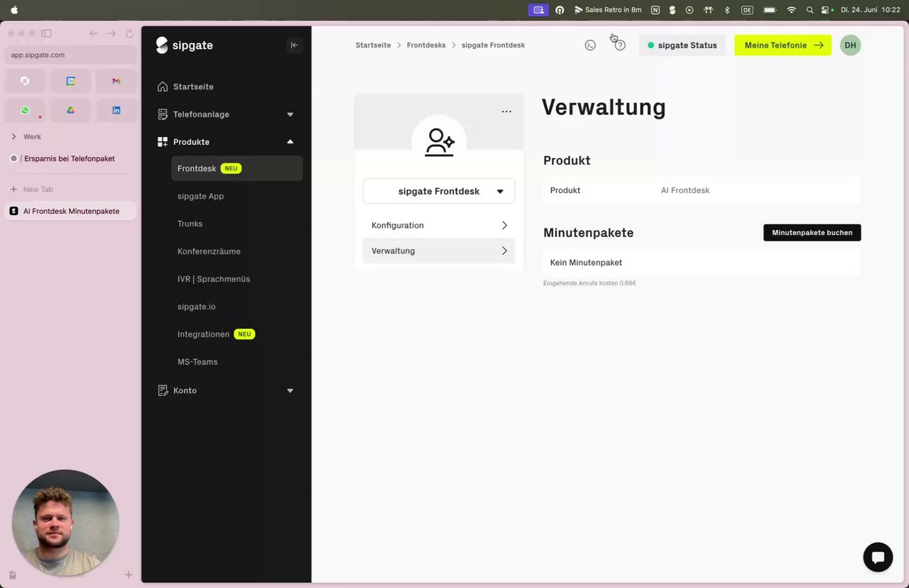909x588 pixels.
Task: Open the Bluetooth menu bar icon
Action: click(x=726, y=10)
